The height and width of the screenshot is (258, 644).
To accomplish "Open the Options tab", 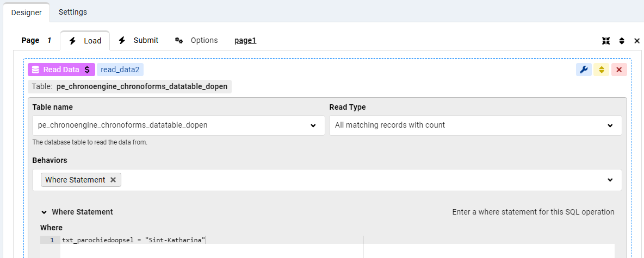I will 196,40.
